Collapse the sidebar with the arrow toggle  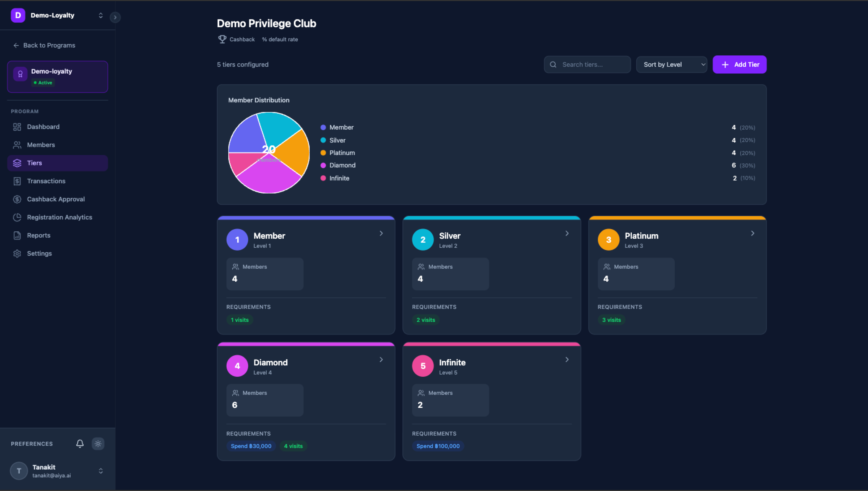click(x=115, y=17)
